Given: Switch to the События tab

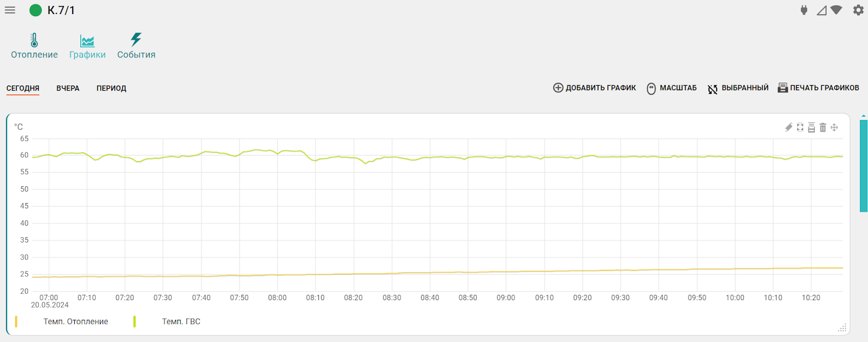Looking at the screenshot, I should point(136,46).
